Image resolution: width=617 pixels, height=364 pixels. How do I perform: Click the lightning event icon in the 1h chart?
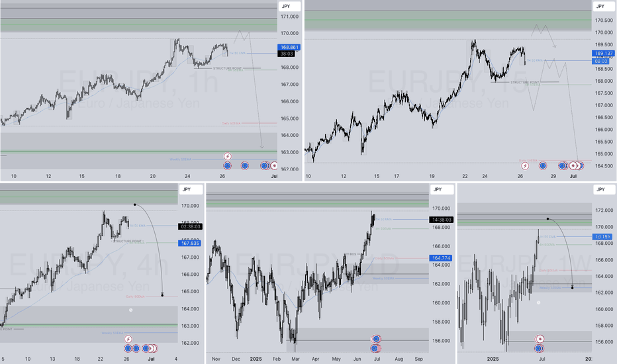[228, 157]
